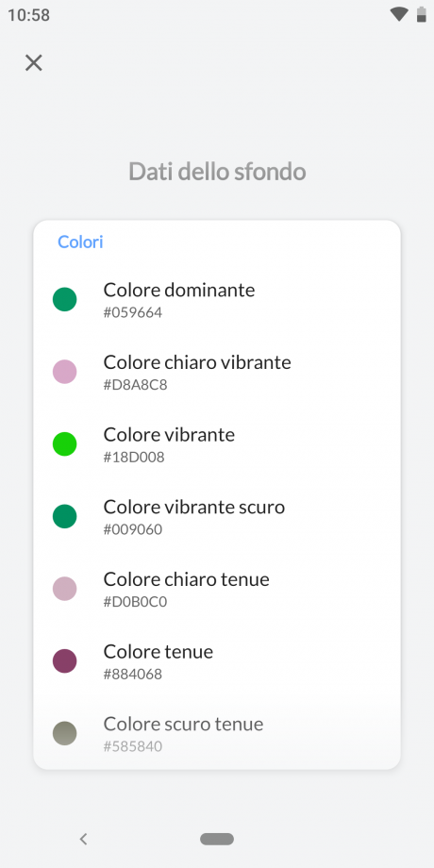Select the dark muted olive swatch
Screen dimensions: 434x868
tap(65, 733)
